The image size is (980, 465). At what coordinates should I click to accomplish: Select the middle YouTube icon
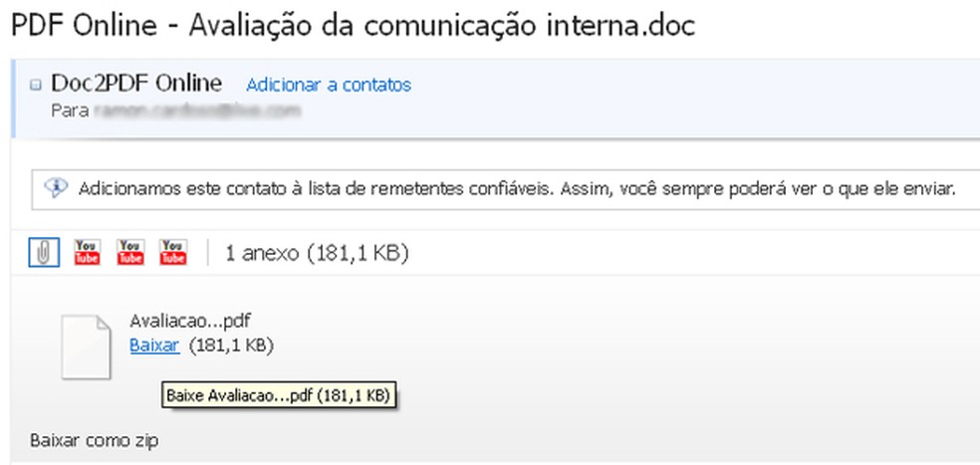[130, 253]
